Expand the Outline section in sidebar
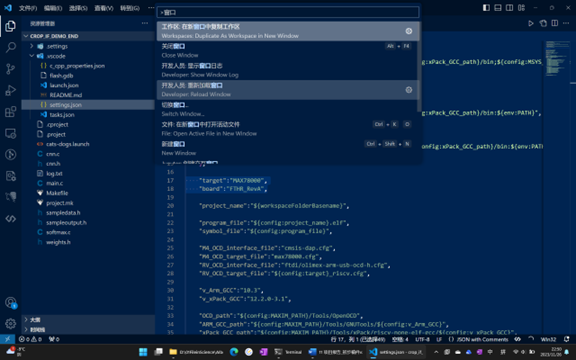 [88, 320]
